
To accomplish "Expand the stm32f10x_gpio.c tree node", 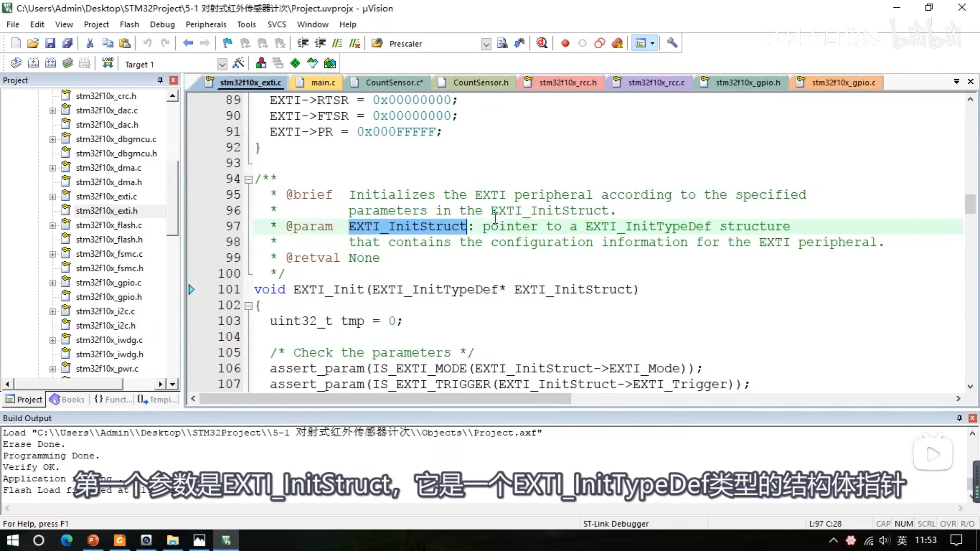I will pos(52,283).
